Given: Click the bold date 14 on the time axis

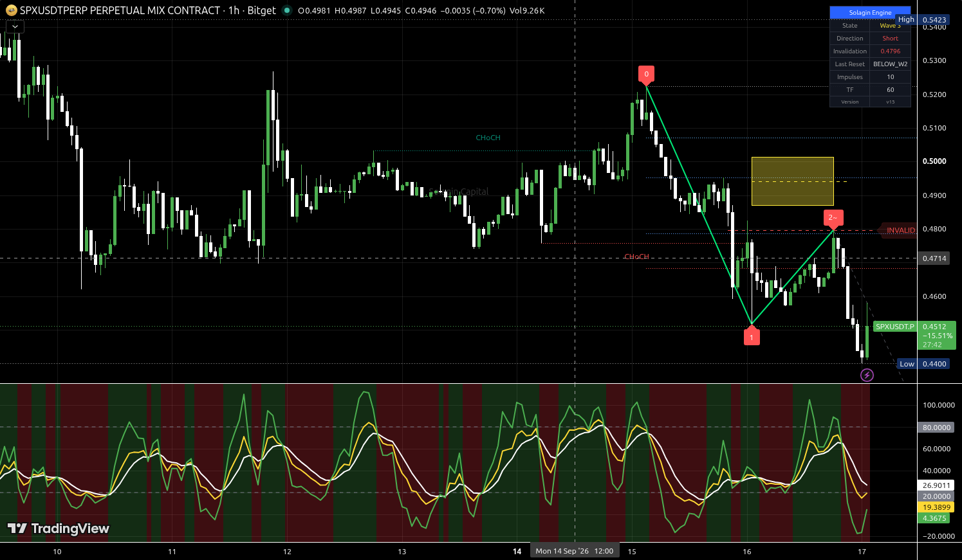Looking at the screenshot, I should tap(517, 552).
